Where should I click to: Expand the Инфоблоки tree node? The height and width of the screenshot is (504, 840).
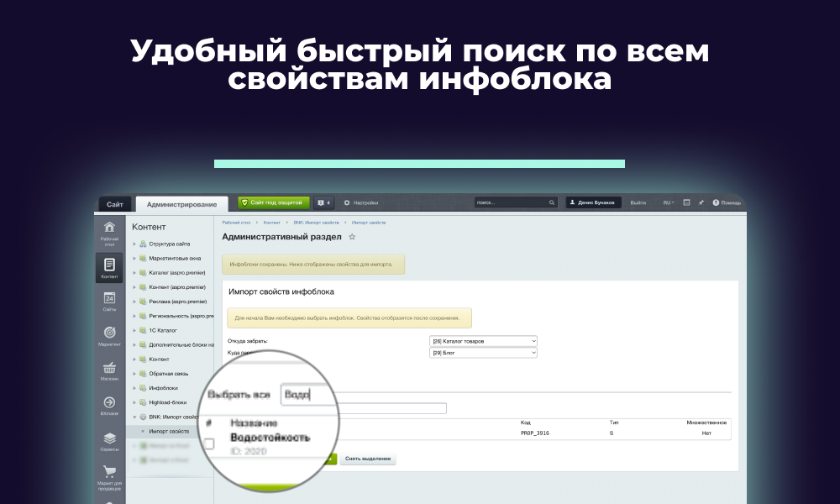[134, 388]
